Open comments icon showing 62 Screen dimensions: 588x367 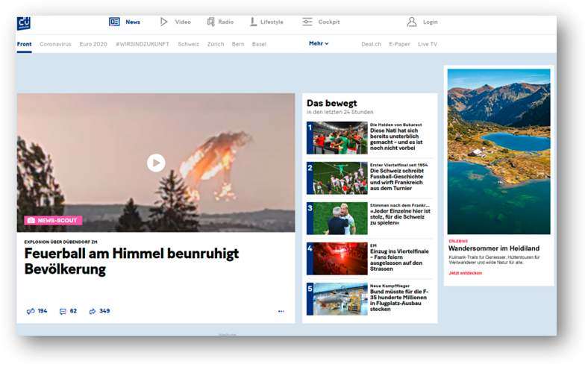(63, 311)
